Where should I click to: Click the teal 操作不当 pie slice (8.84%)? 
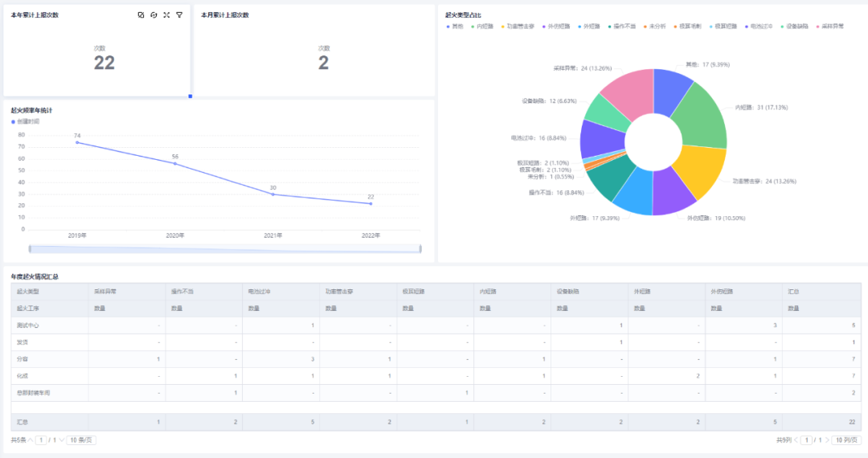[x=611, y=177]
